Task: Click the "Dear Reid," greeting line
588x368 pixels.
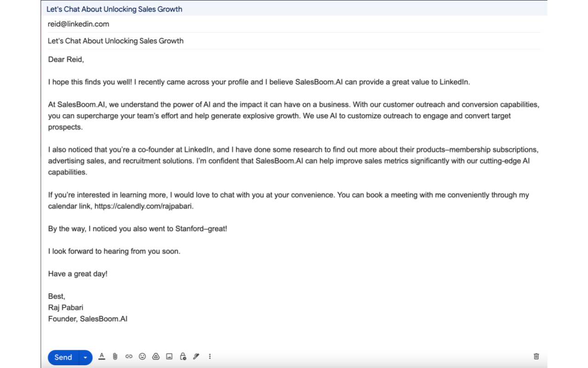Action: (x=66, y=59)
